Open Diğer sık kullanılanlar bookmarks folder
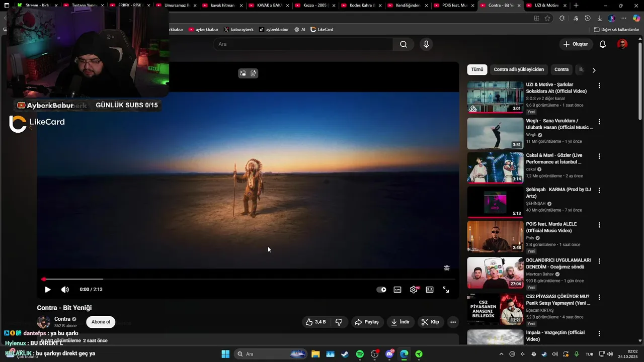 click(616, 30)
